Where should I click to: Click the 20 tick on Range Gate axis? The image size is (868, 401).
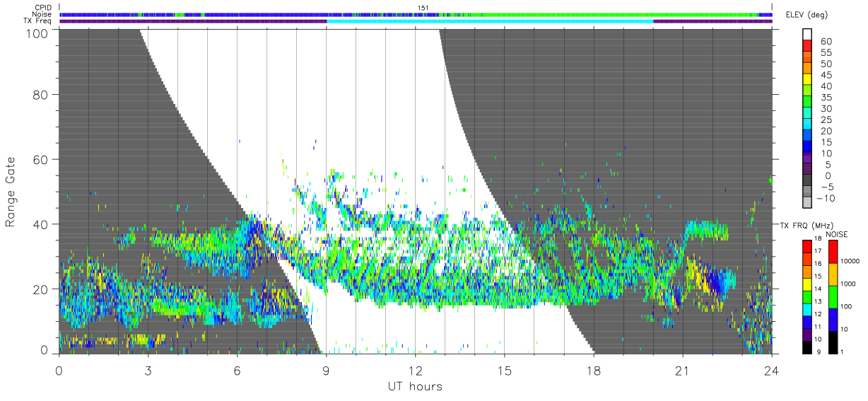40,289
